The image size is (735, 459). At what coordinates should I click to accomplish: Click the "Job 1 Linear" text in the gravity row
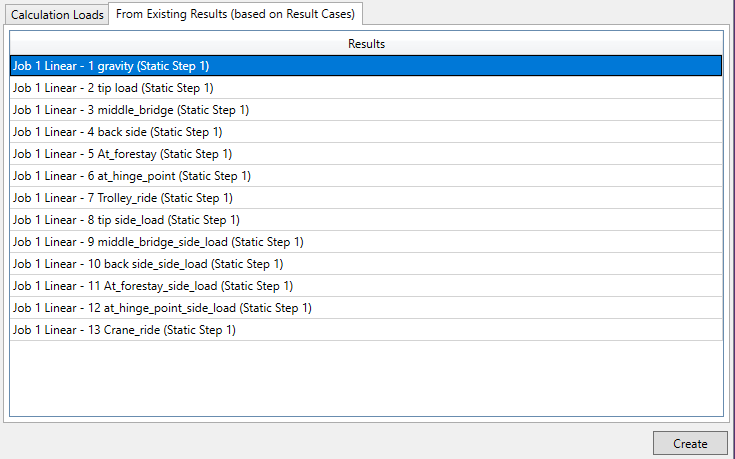[x=43, y=66]
